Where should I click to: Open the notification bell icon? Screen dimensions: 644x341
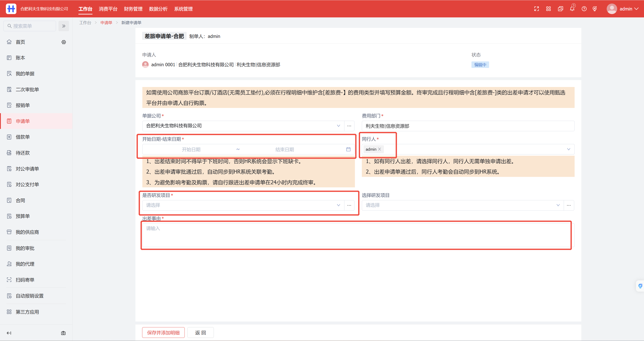click(x=572, y=9)
